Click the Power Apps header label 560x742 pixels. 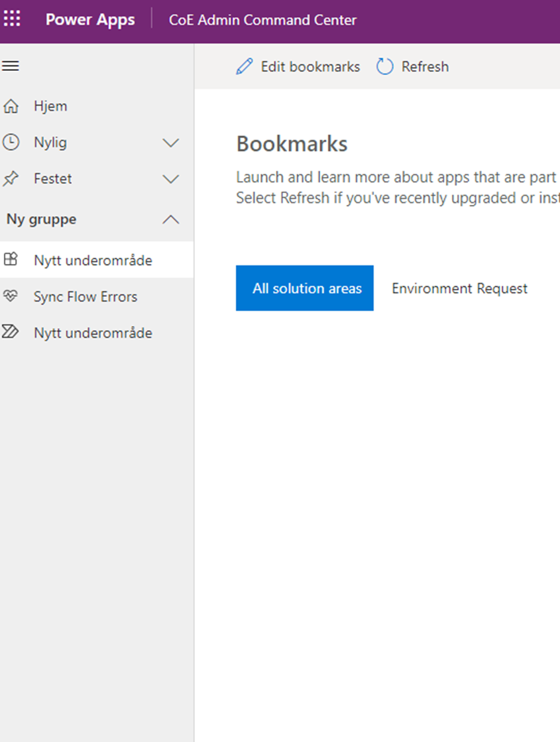90,20
